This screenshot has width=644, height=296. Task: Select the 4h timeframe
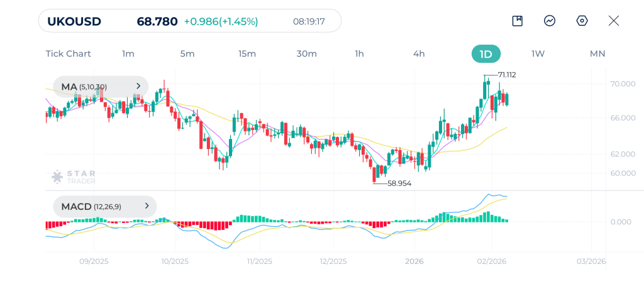[419, 54]
